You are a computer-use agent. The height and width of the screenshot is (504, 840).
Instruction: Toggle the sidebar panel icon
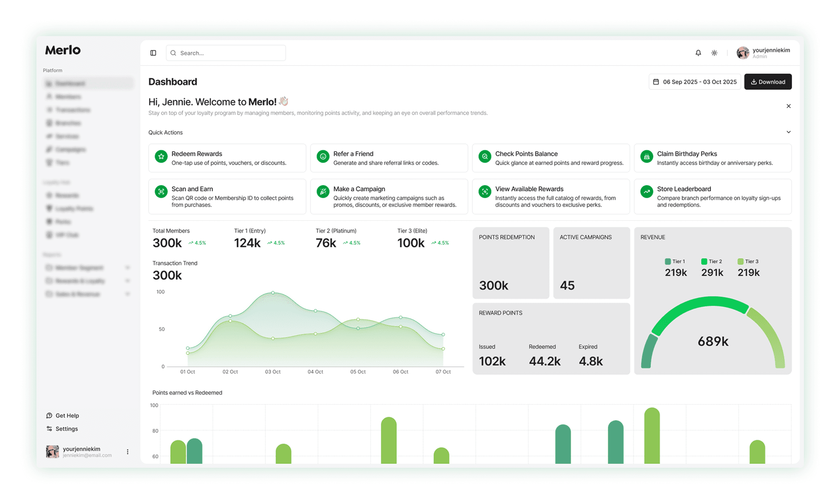pos(153,53)
